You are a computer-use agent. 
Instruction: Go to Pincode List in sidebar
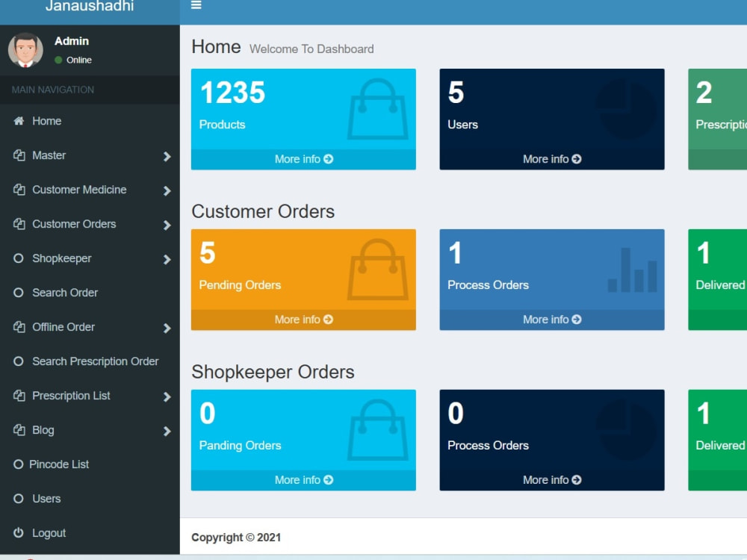pos(90,464)
